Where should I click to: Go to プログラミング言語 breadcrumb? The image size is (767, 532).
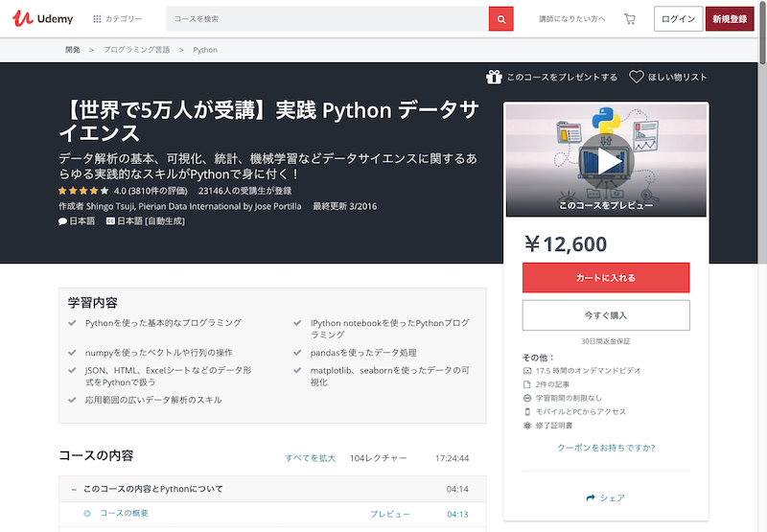(x=136, y=50)
